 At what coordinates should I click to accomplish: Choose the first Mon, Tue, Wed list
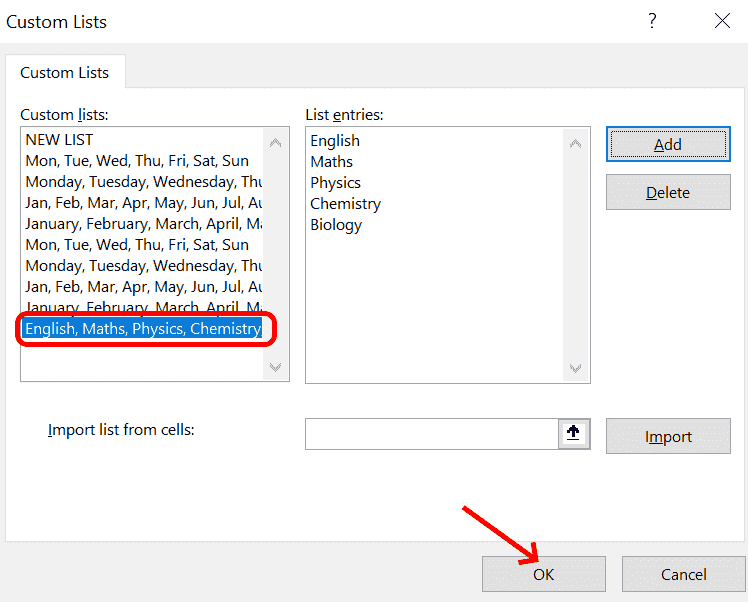click(137, 161)
